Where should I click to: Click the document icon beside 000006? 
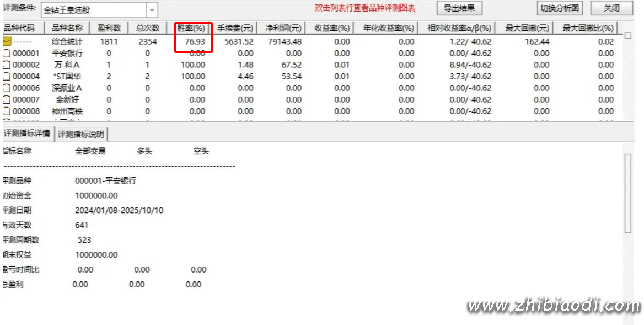(x=6, y=88)
